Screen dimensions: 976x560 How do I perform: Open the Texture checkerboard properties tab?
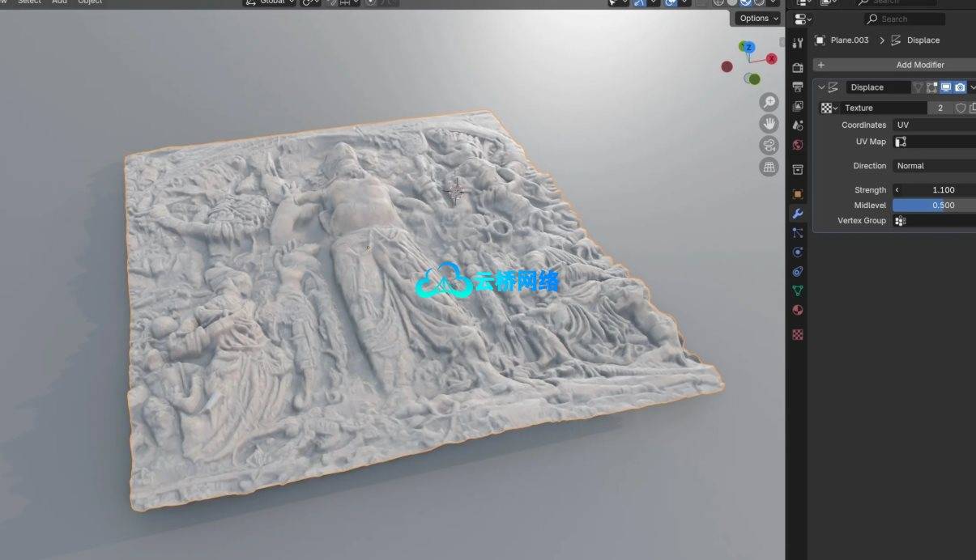pyautogui.click(x=798, y=334)
